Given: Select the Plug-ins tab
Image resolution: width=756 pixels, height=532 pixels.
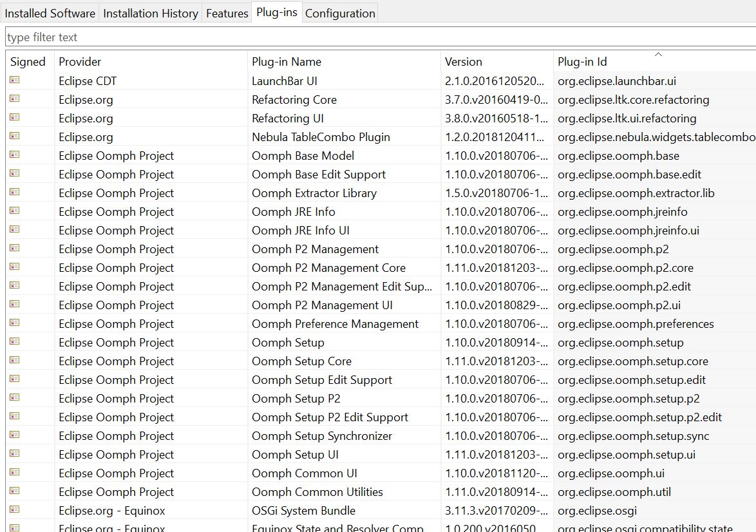Looking at the screenshot, I should click(x=277, y=12).
